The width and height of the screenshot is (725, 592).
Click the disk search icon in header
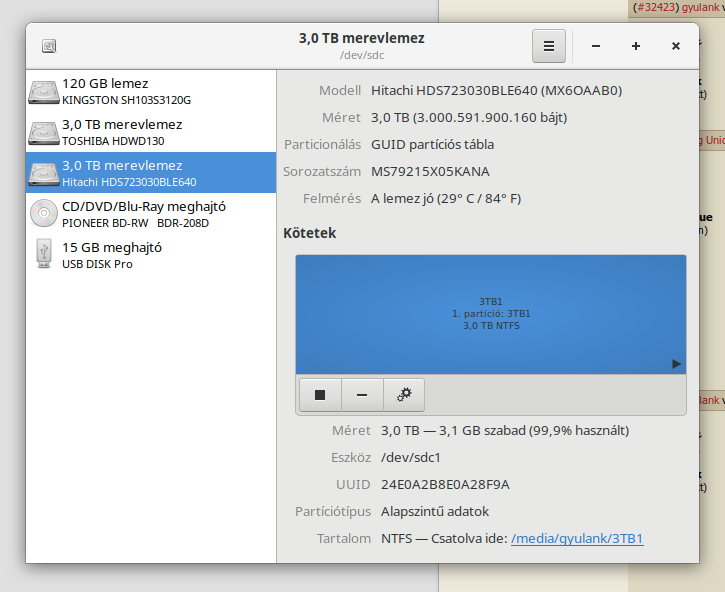pyautogui.click(x=49, y=46)
